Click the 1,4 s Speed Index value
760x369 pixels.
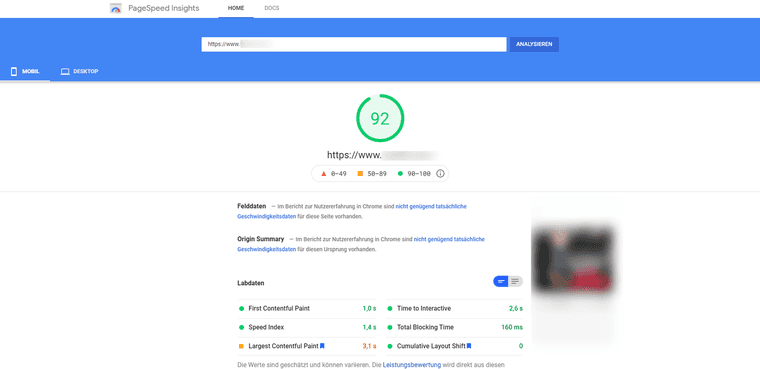pos(369,327)
